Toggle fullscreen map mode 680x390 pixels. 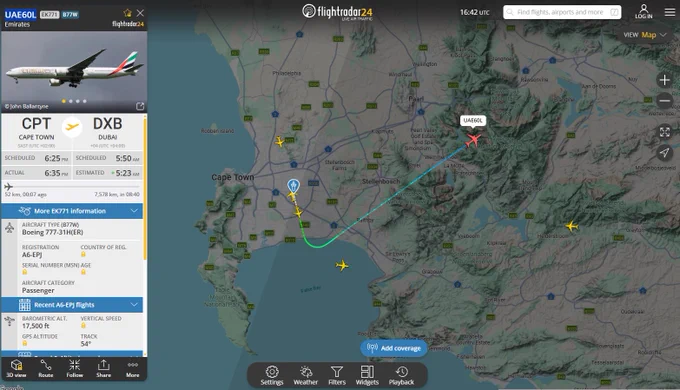click(x=664, y=131)
